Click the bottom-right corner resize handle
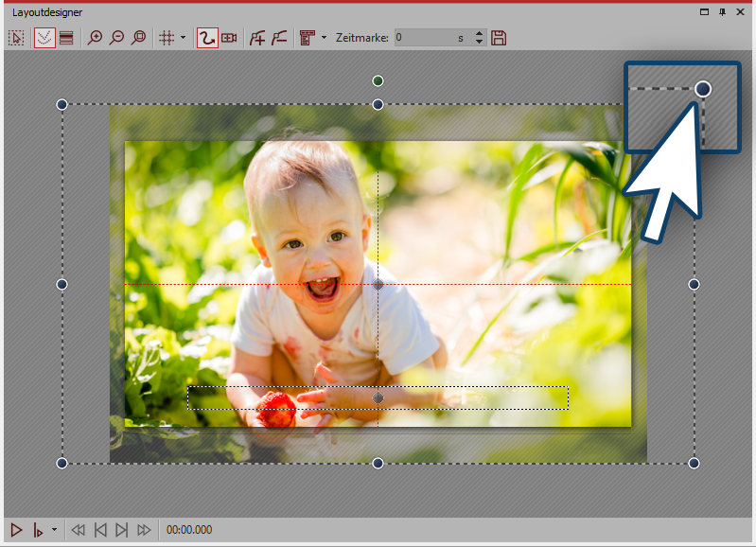The image size is (756, 547). (694, 463)
